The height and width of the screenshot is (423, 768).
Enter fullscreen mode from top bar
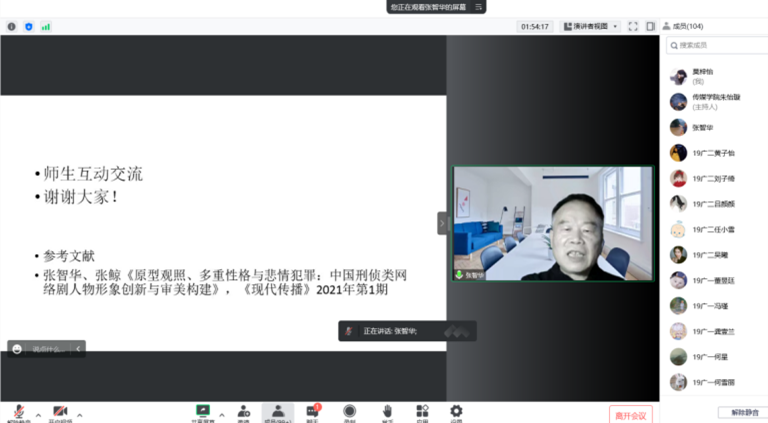[x=633, y=26]
